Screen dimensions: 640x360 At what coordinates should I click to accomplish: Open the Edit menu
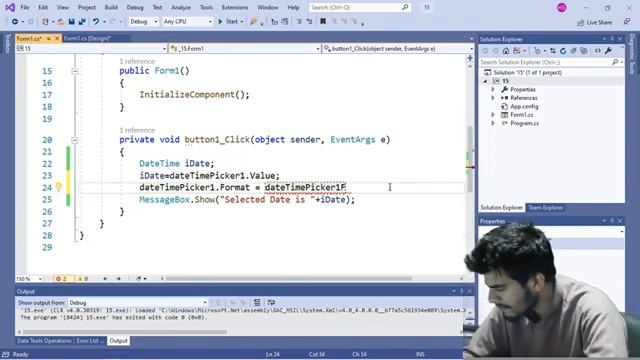click(43, 7)
